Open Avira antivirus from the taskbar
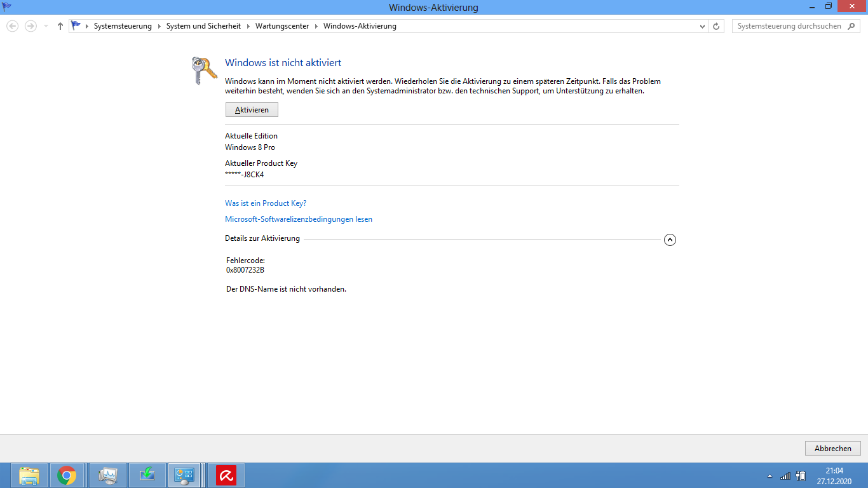The width and height of the screenshot is (868, 488). pyautogui.click(x=226, y=475)
